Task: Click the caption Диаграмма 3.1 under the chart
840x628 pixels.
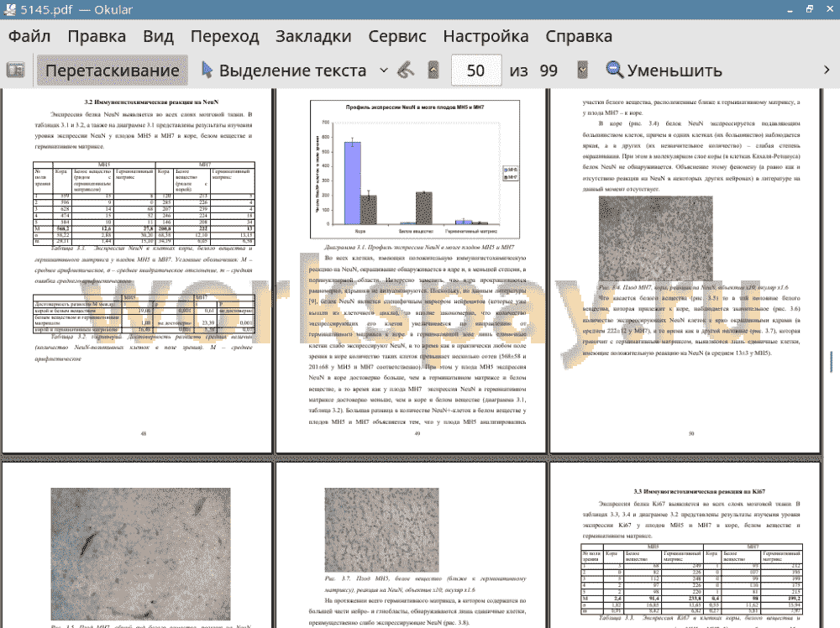Action: pos(419,248)
